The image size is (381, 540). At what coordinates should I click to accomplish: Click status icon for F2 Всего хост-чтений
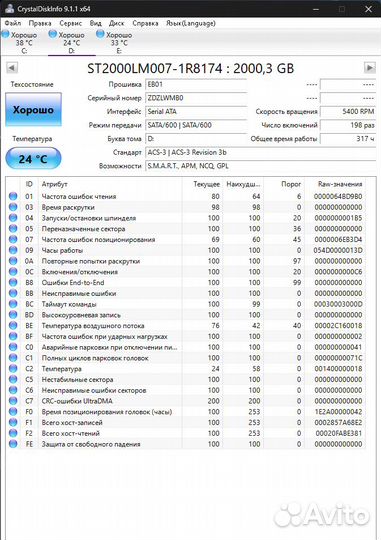click(13, 433)
